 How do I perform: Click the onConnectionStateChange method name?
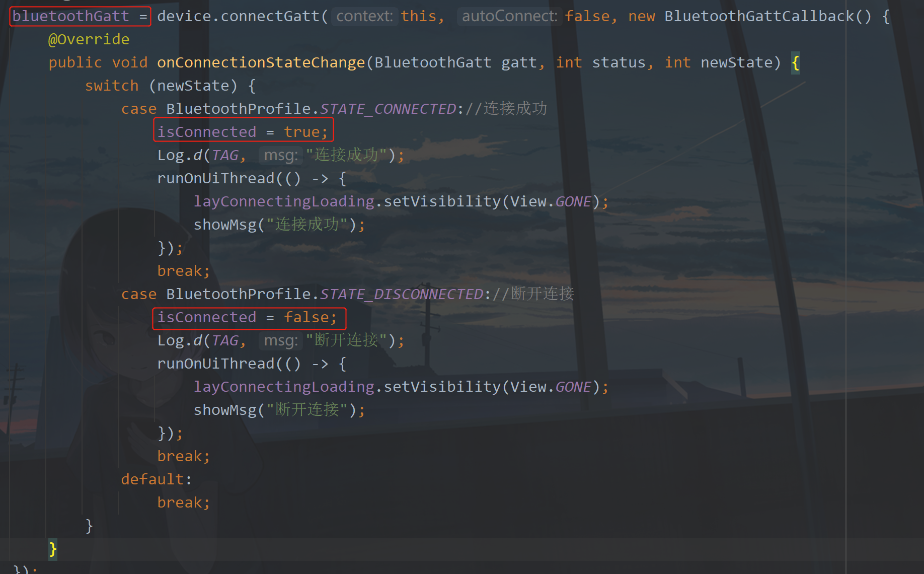(x=261, y=61)
